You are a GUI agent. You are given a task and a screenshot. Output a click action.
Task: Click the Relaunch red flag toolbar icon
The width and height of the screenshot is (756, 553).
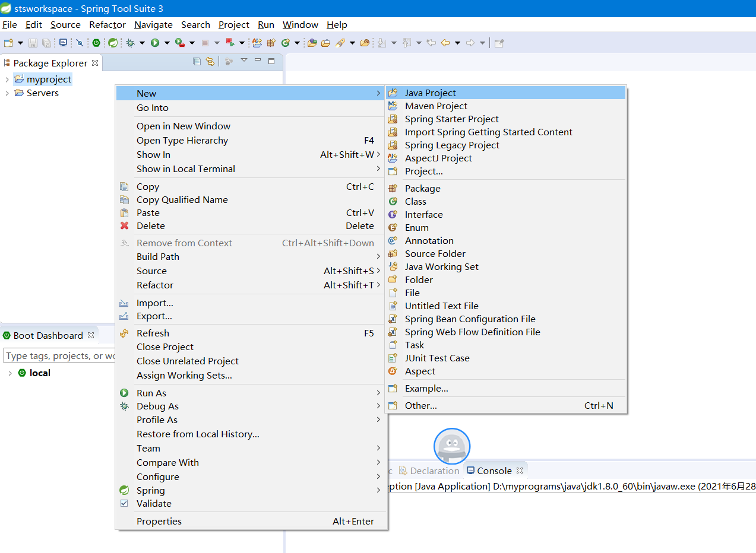click(230, 43)
